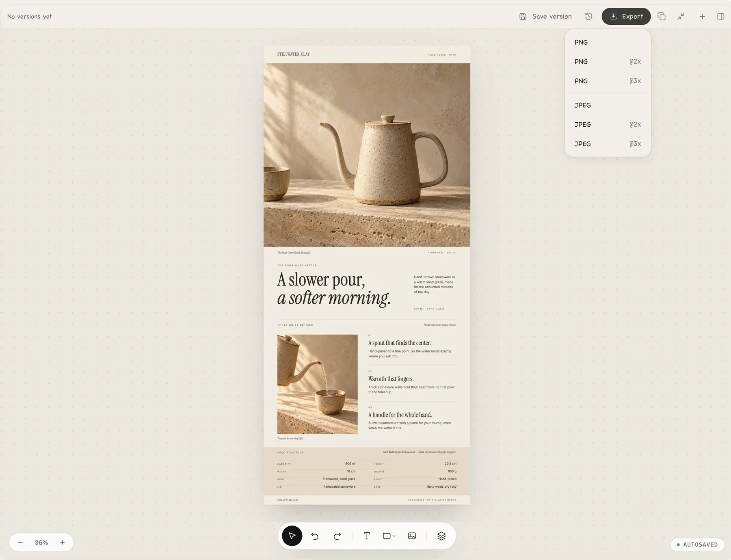Click 'Hand-thrown stoneware' description paragraph

click(434, 284)
